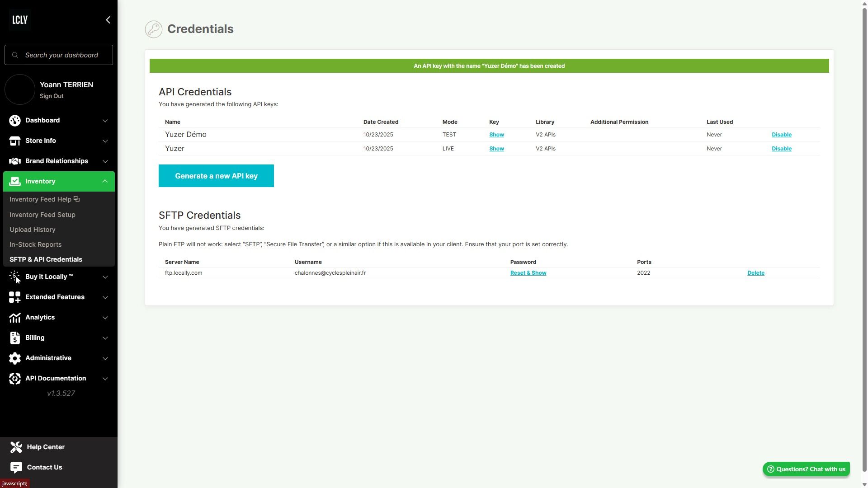The width and height of the screenshot is (868, 488).
Task: Click the Analytics chart icon
Action: (15, 318)
